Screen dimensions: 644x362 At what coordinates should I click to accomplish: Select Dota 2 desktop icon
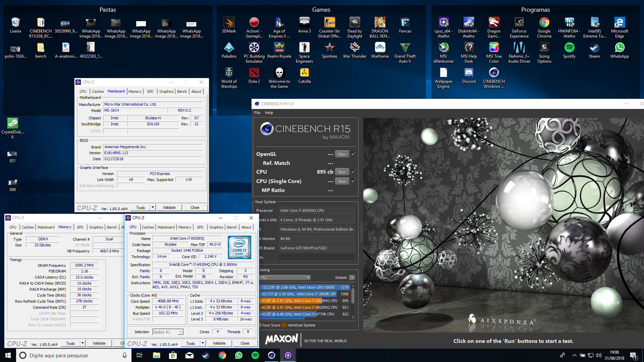point(254,75)
